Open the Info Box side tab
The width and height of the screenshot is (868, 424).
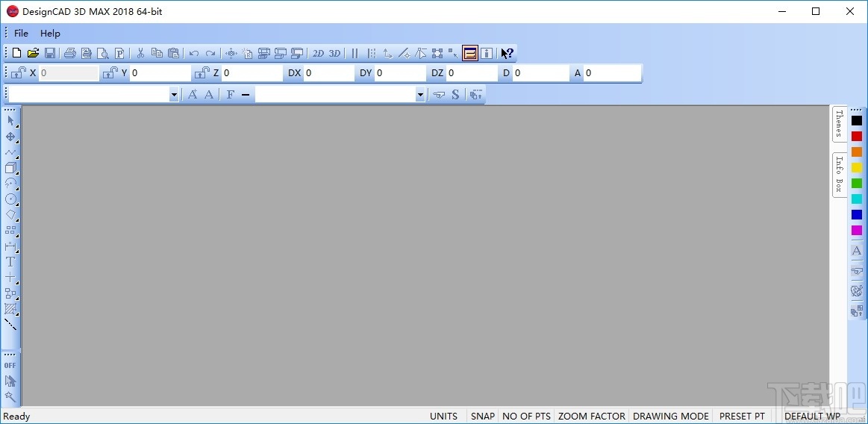[839, 175]
